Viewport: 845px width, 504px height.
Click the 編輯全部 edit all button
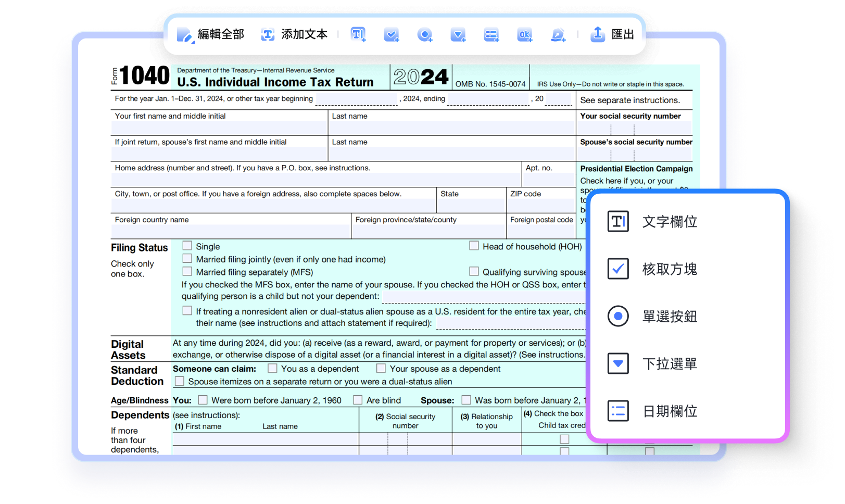210,34
